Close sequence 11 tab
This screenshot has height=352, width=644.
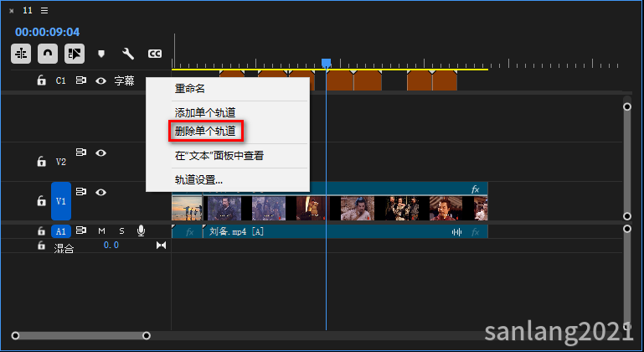coord(12,11)
